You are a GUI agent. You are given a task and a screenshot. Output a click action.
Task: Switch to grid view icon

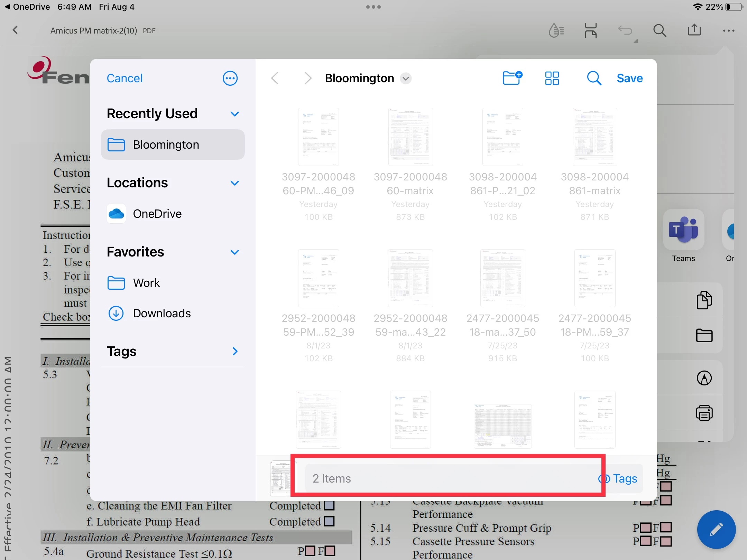552,78
